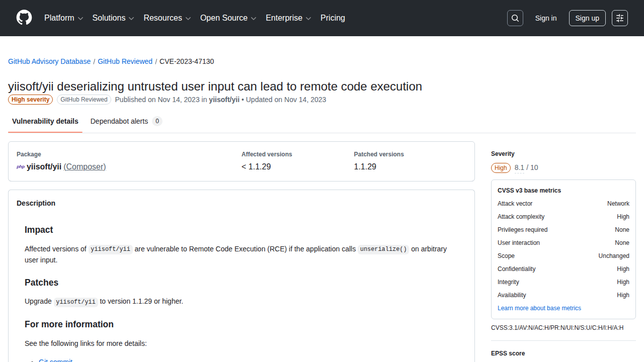Click the Scope Unchanged value
Image resolution: width=644 pixels, height=362 pixels.
[x=614, y=256]
